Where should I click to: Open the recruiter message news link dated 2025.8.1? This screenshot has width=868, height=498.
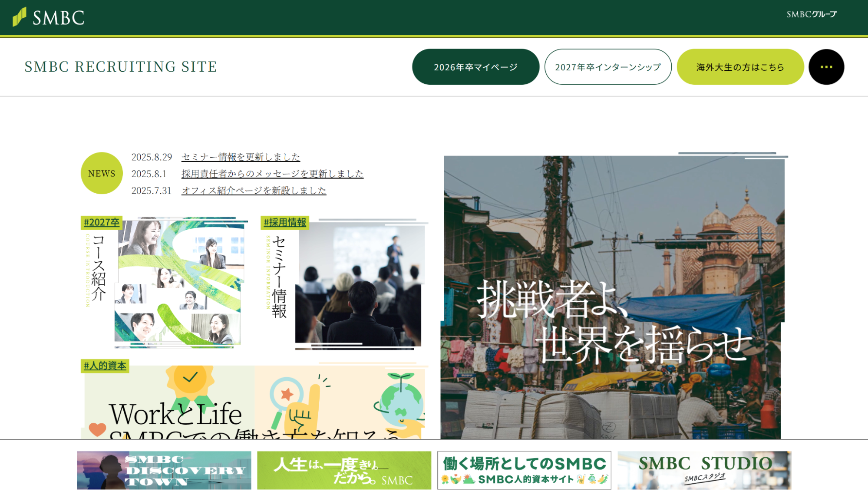(x=272, y=174)
